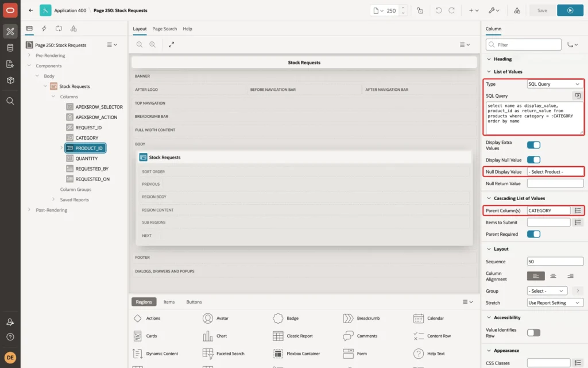Open the Stretch dropdown
Viewport: 588px width, 368px height.
coord(555,302)
